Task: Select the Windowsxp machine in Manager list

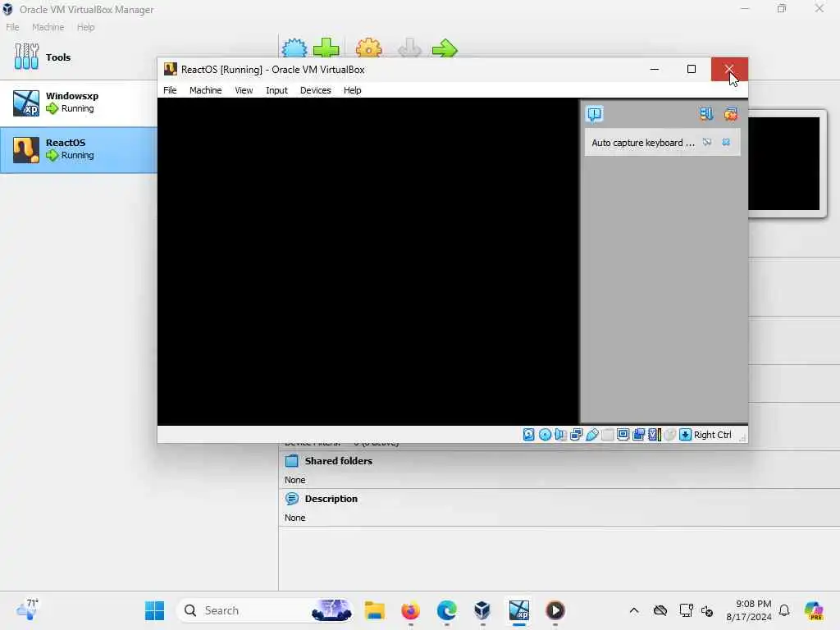Action: point(79,103)
